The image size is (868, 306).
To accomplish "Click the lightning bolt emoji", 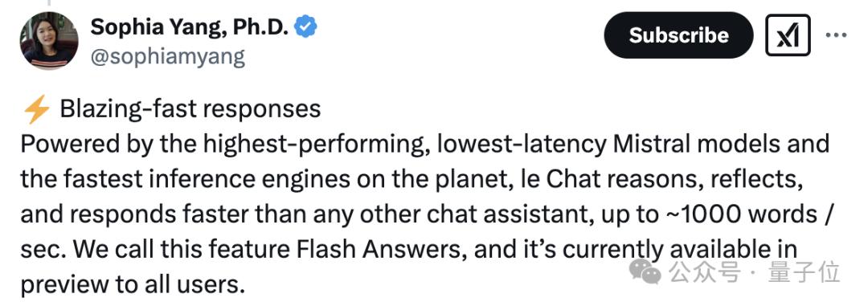I will click(36, 109).
